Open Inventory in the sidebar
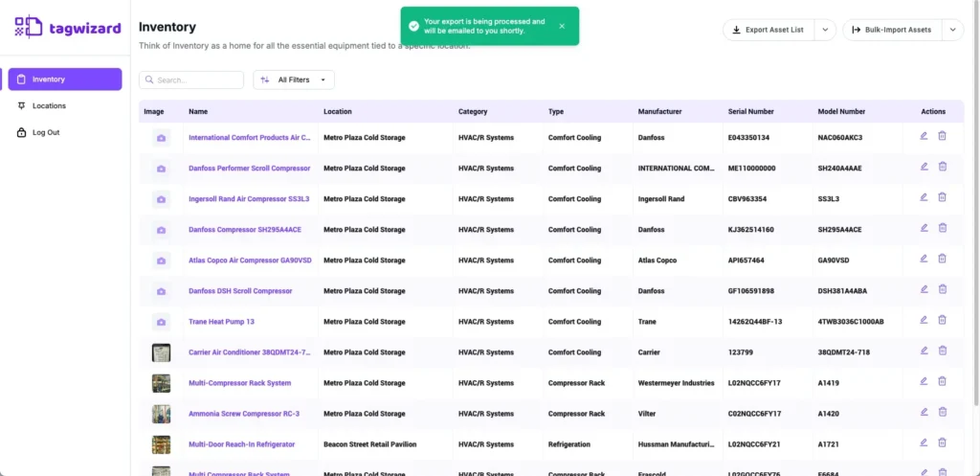Image resolution: width=980 pixels, height=476 pixels. click(65, 79)
